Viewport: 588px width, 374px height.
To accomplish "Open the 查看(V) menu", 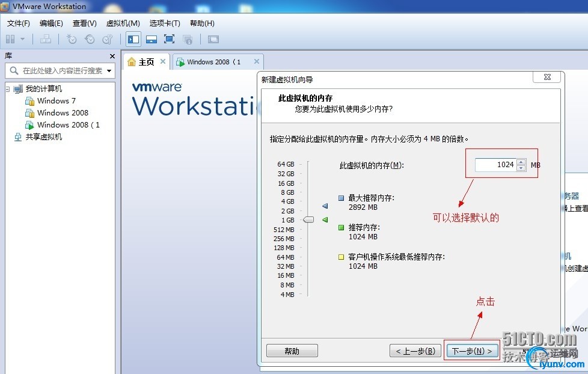I will coord(85,23).
